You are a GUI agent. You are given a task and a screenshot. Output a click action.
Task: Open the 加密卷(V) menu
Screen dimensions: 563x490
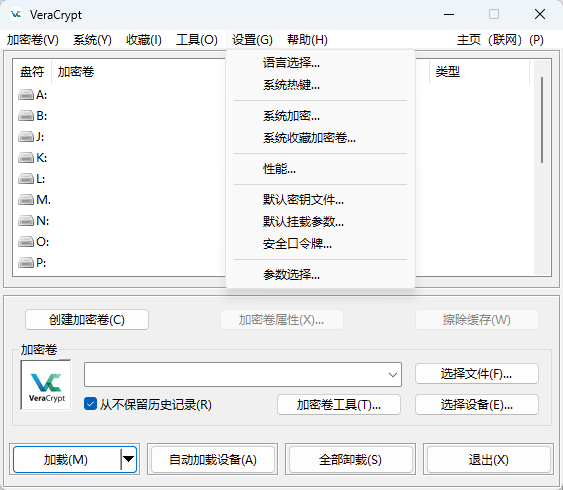click(33, 40)
